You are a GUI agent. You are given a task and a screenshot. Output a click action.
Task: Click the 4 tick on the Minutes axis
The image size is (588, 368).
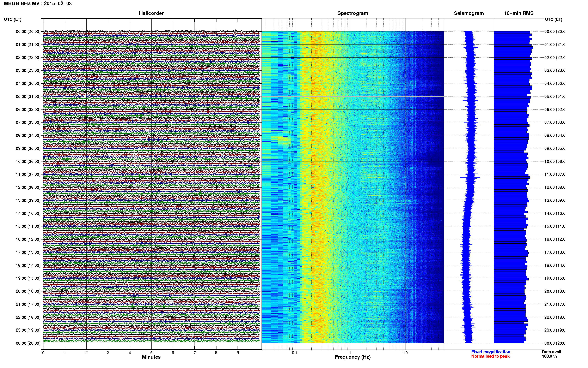(130, 353)
